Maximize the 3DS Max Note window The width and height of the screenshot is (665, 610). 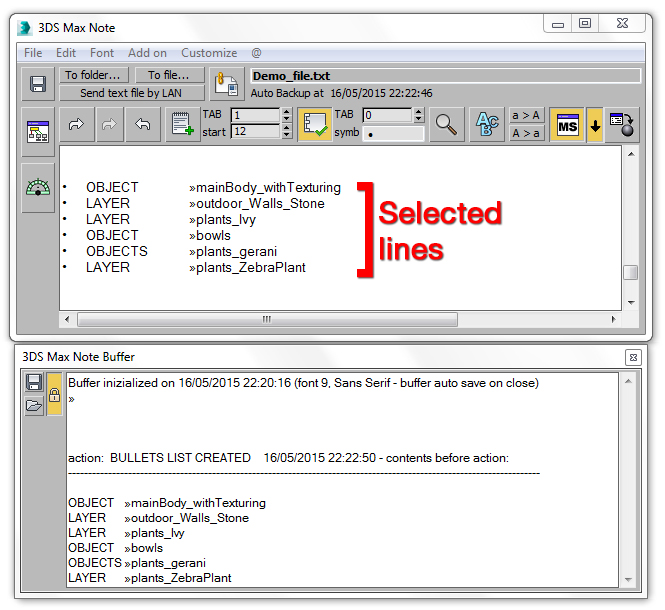[x=585, y=23]
